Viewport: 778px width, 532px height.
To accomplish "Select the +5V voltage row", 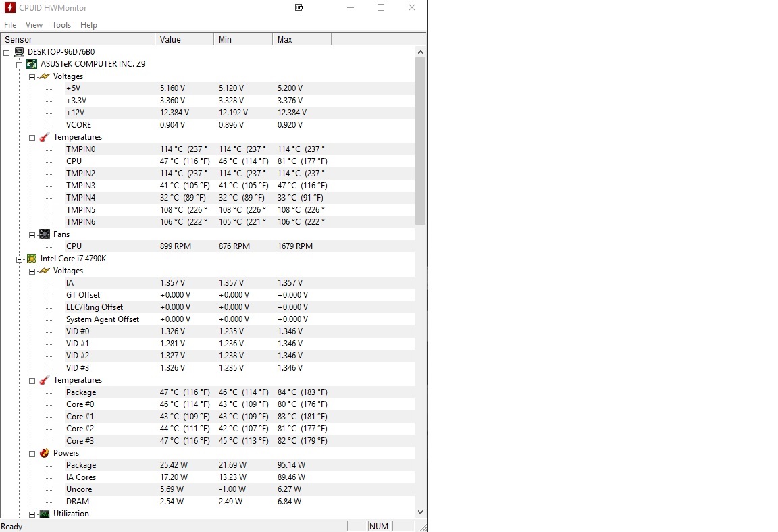I will [240, 88].
